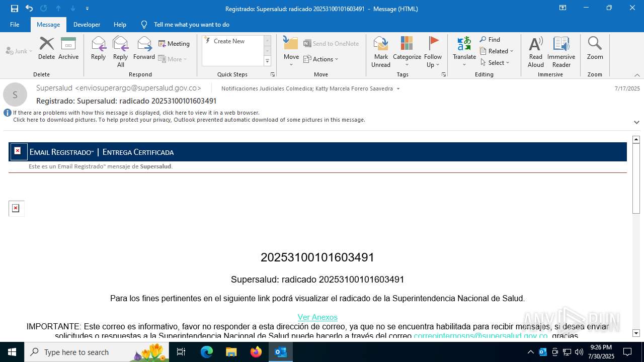Open the Junk dropdown
Viewport: 644px width, 362px height.
(x=19, y=51)
